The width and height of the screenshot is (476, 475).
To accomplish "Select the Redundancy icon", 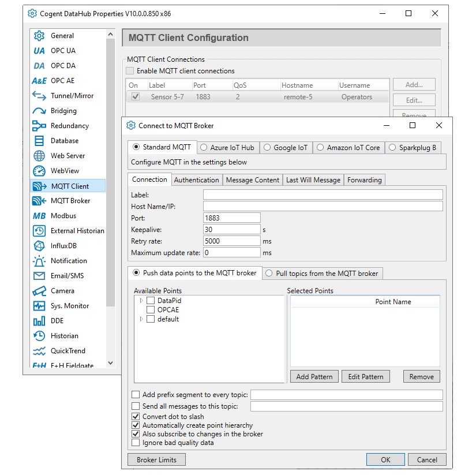I will click(x=39, y=126).
